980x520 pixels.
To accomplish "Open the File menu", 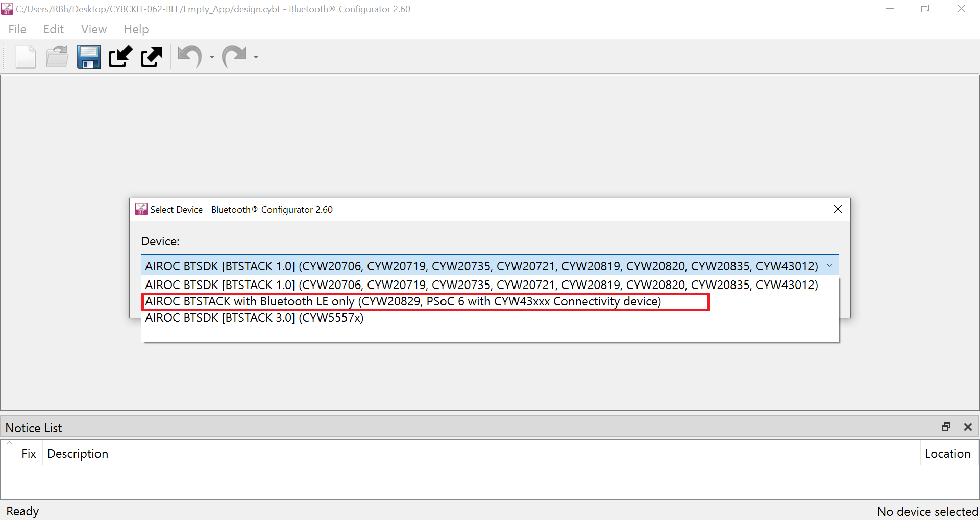I will tap(17, 29).
